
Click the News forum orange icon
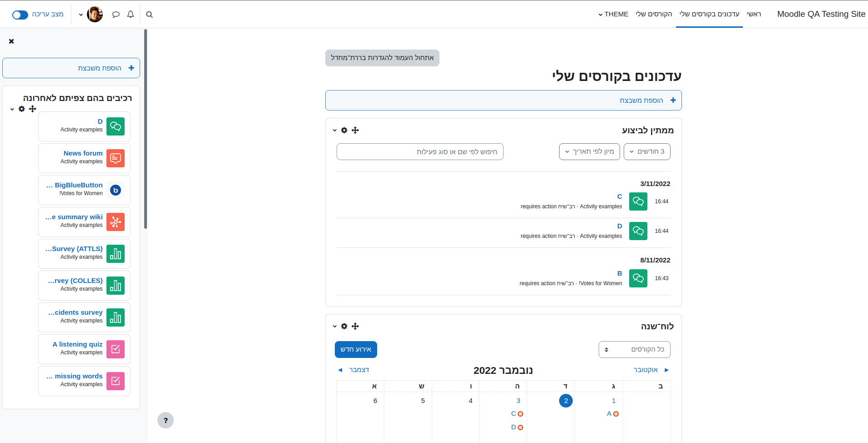[116, 158]
